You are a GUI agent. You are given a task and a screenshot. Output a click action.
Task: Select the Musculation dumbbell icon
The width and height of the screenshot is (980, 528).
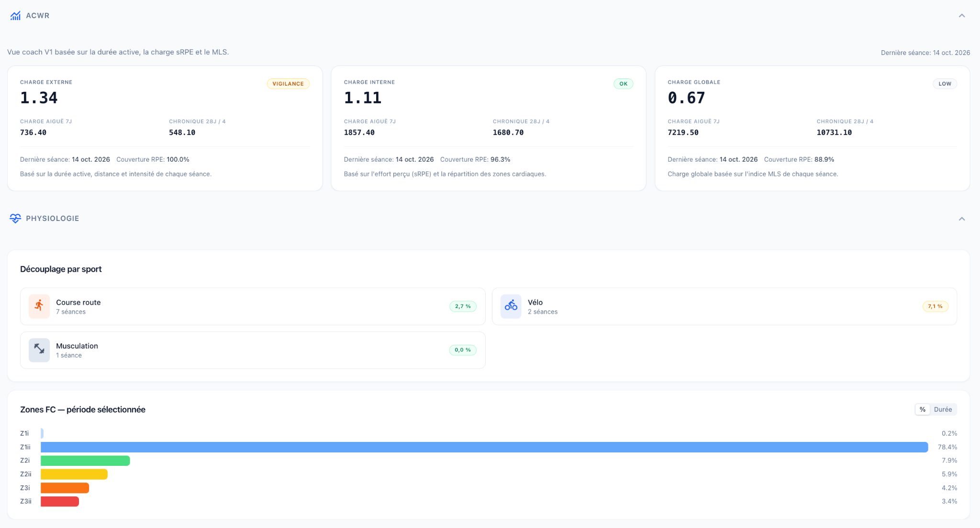pyautogui.click(x=39, y=350)
